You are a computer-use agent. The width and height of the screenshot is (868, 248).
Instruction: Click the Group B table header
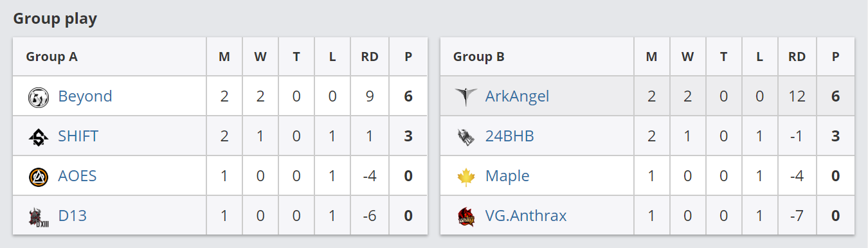[478, 57]
